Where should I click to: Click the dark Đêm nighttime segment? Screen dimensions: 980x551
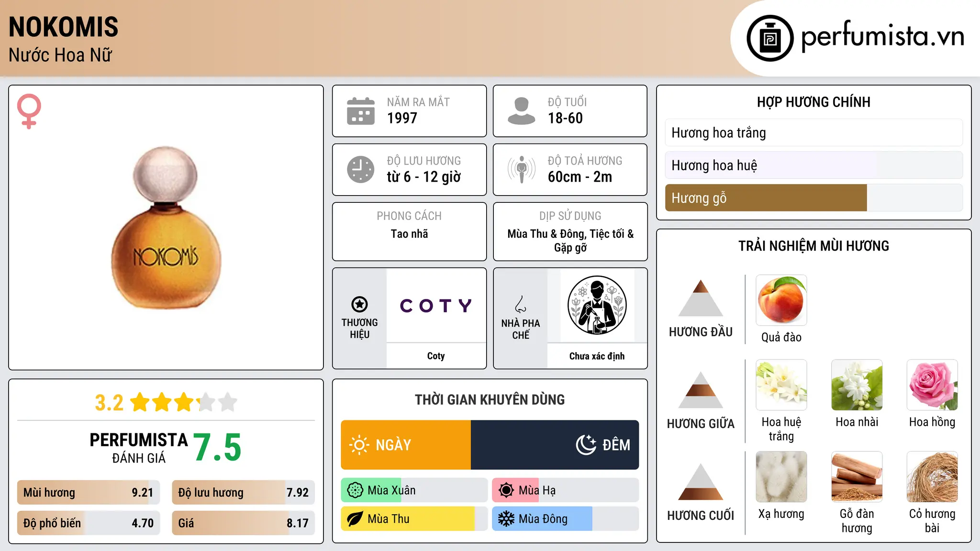point(555,445)
